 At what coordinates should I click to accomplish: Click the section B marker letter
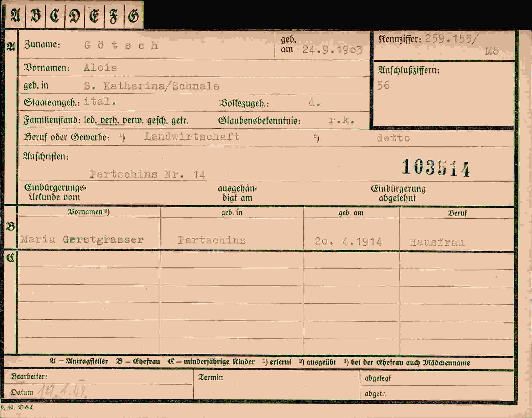(10, 227)
